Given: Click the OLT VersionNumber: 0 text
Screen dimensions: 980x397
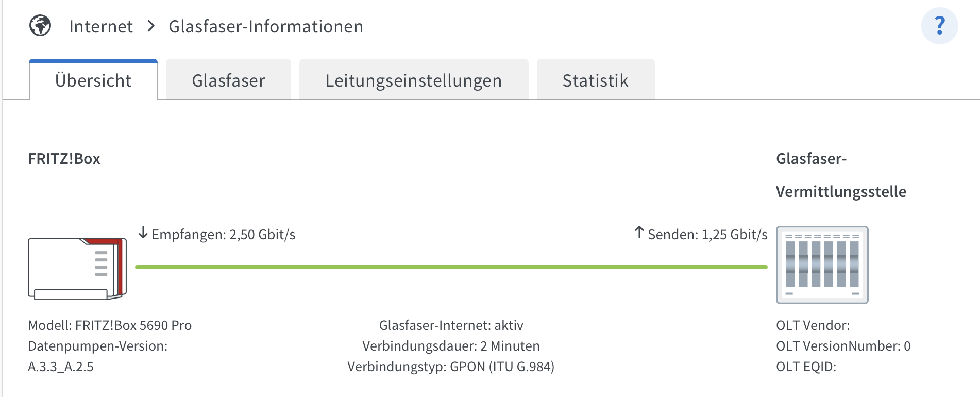Looking at the screenshot, I should coord(843,346).
